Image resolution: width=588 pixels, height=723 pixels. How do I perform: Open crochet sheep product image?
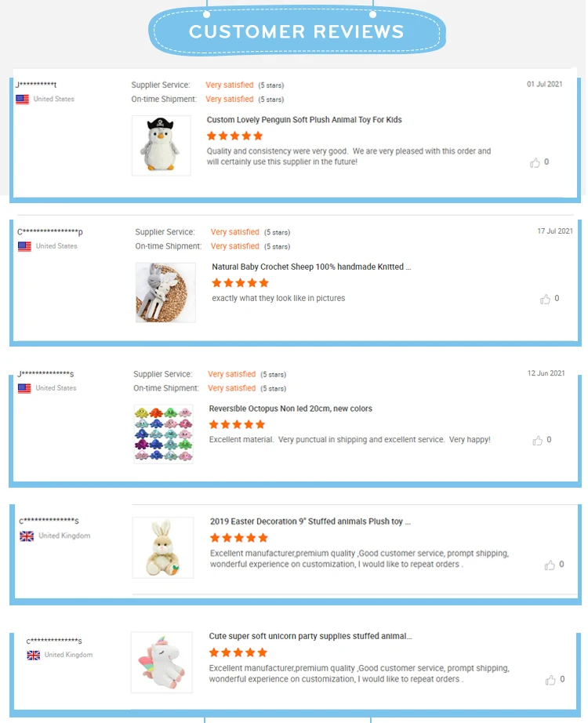pos(165,292)
